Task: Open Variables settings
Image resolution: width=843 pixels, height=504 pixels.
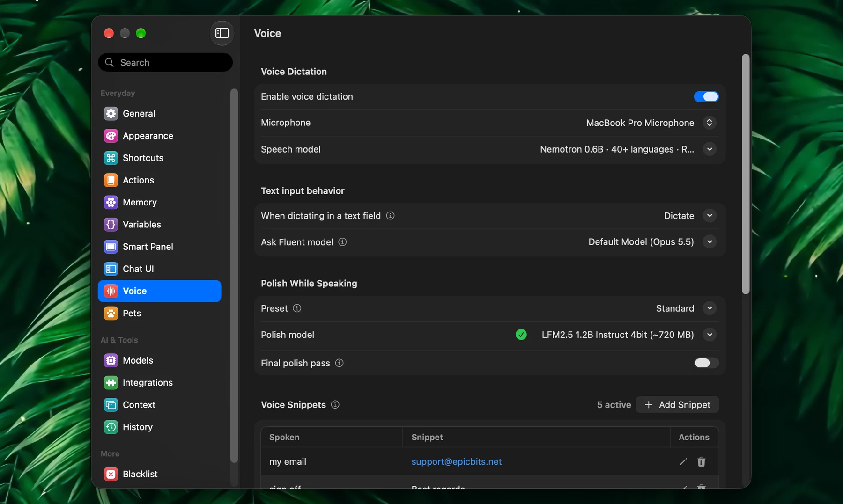Action: (159, 225)
